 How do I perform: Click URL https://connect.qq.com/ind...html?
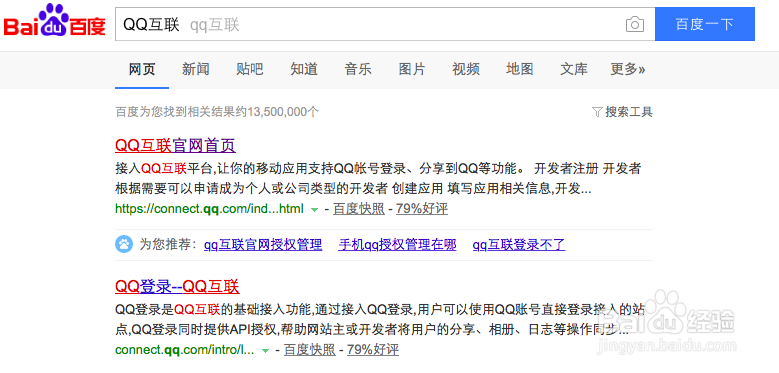tap(209, 209)
